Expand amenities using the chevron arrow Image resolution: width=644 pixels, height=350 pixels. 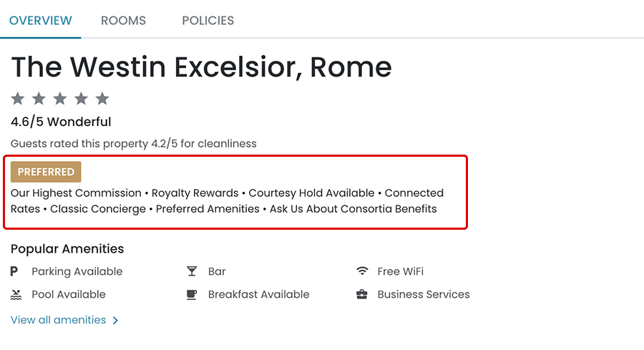point(116,321)
